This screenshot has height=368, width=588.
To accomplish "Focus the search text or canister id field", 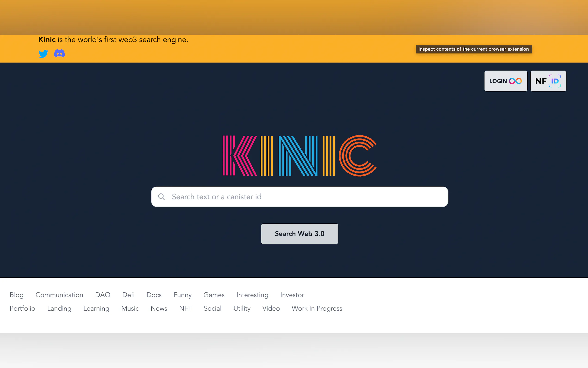I will pos(300,197).
